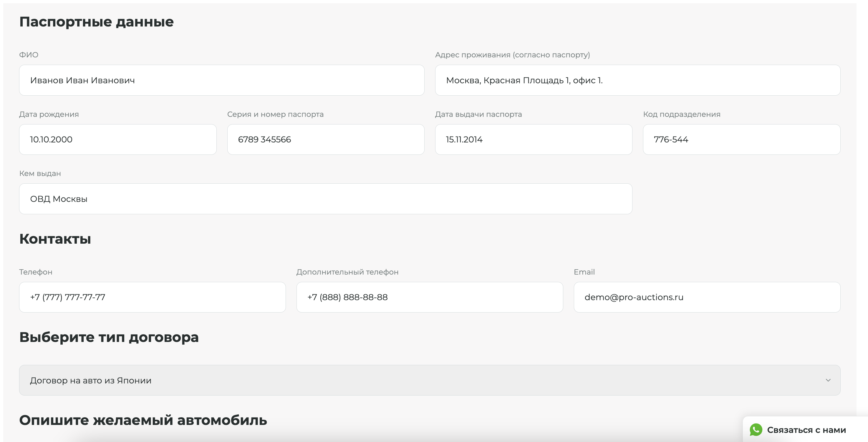Screen dimensions: 868x442
Task: Click the WhatsApp icon
Action: click(x=756, y=430)
